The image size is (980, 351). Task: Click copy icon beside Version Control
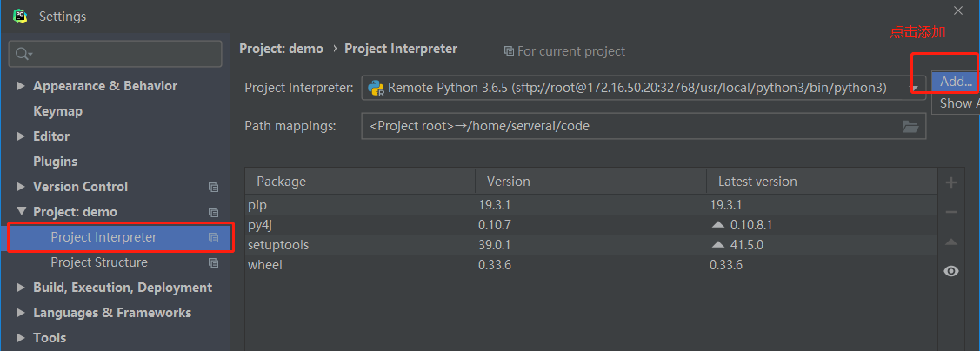tap(213, 187)
